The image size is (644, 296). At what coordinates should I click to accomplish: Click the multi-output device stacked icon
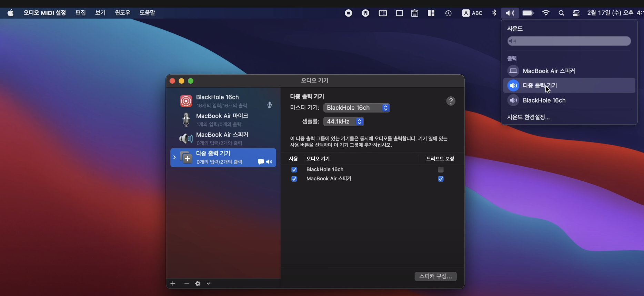coord(186,158)
